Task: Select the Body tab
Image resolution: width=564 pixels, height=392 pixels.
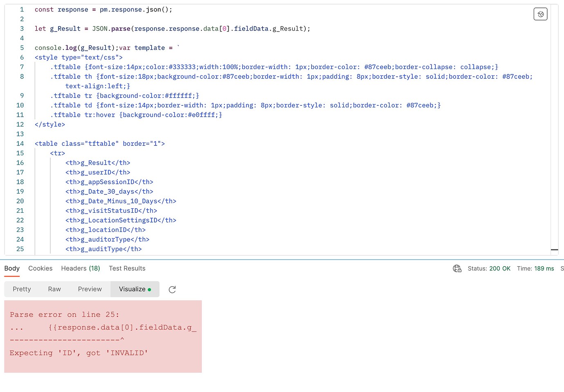Action: 11,268
